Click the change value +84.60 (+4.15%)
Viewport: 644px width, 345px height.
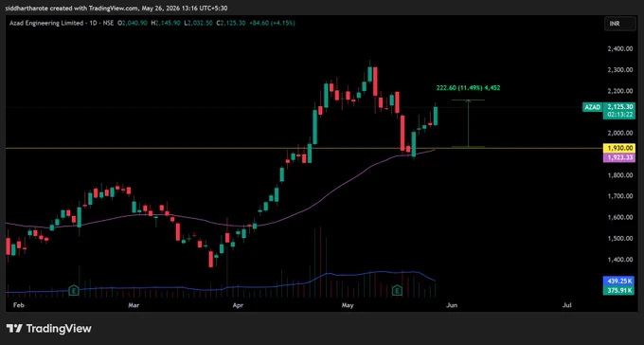(272, 24)
